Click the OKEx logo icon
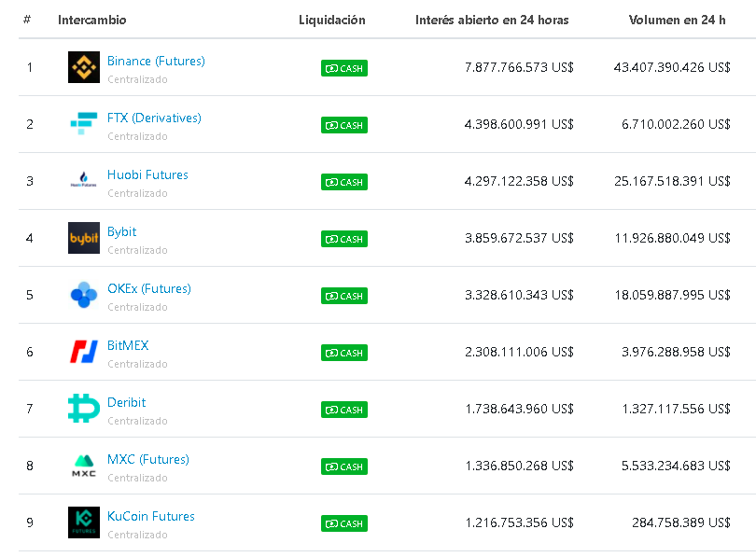The image size is (756, 557). point(84,295)
